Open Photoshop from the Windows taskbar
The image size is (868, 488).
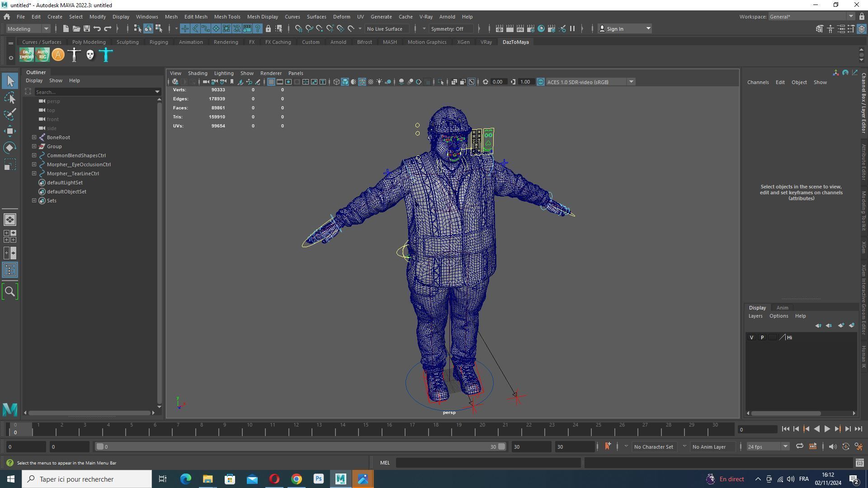(318, 479)
